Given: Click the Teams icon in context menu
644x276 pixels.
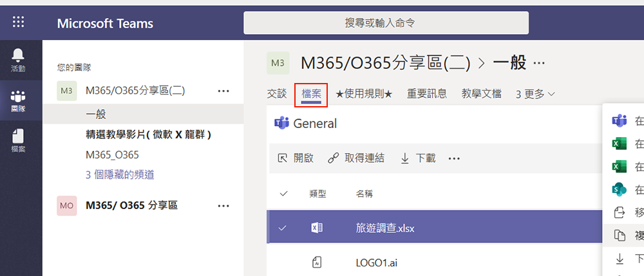Looking at the screenshot, I should click(x=619, y=121).
